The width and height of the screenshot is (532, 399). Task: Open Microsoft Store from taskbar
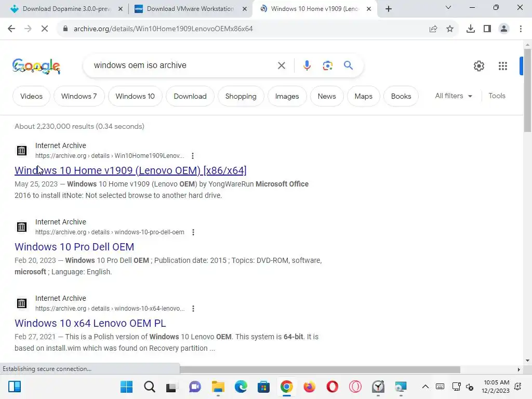coord(263,387)
